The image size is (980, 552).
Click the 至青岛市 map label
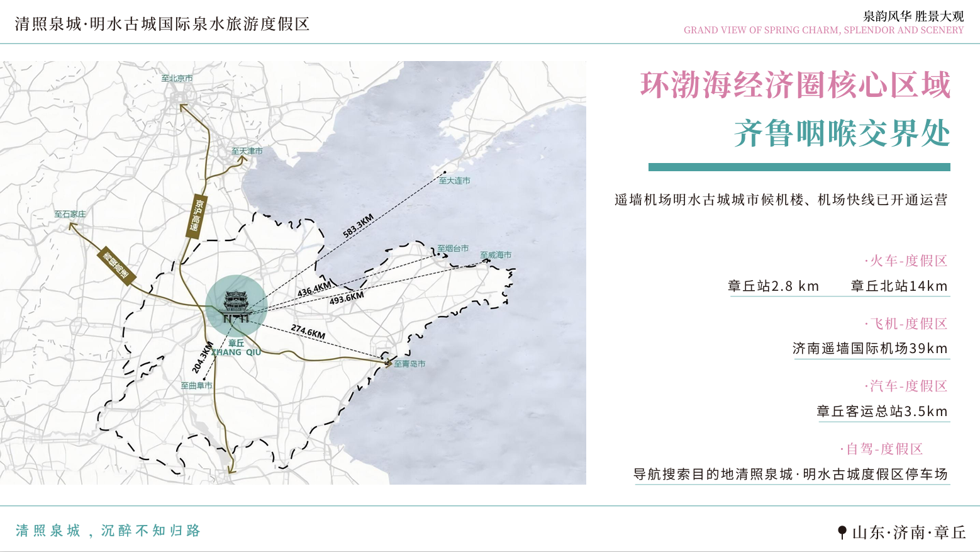pyautogui.click(x=409, y=364)
